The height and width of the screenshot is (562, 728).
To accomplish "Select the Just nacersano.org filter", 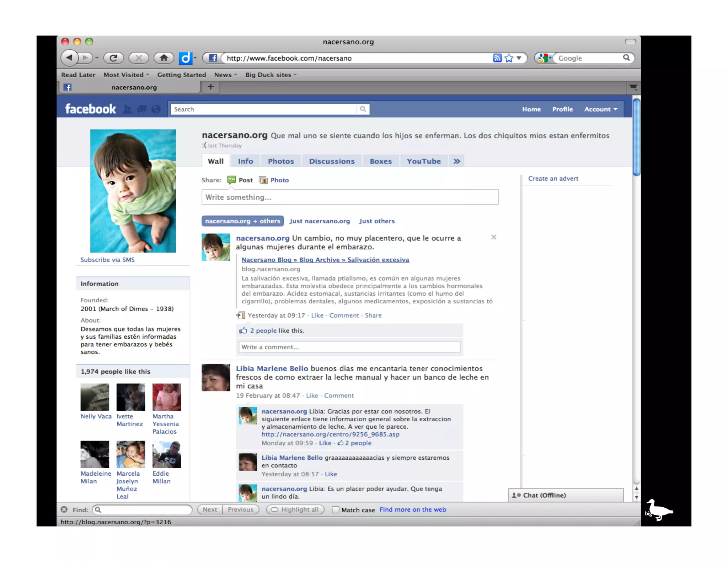I will pyautogui.click(x=319, y=221).
